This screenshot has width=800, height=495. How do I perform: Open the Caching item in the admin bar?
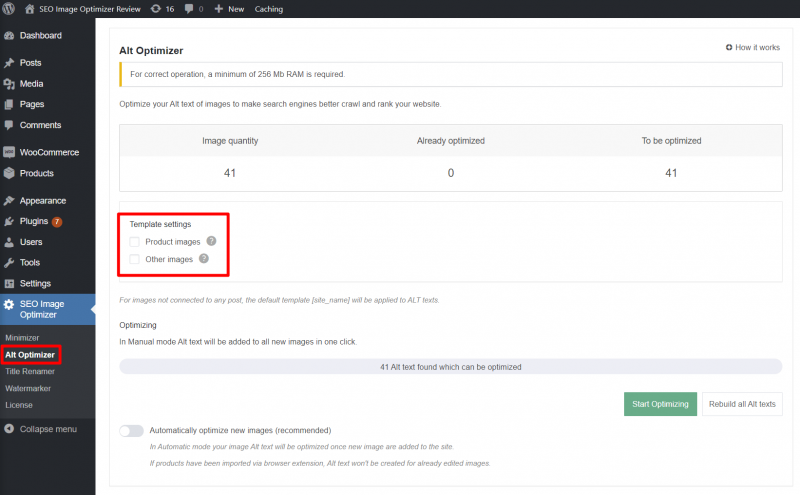[269, 9]
